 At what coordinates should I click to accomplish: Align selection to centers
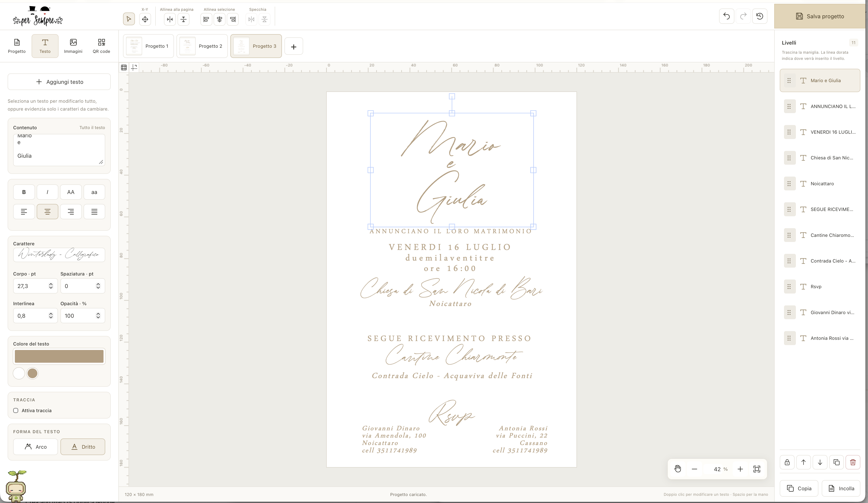tap(219, 19)
